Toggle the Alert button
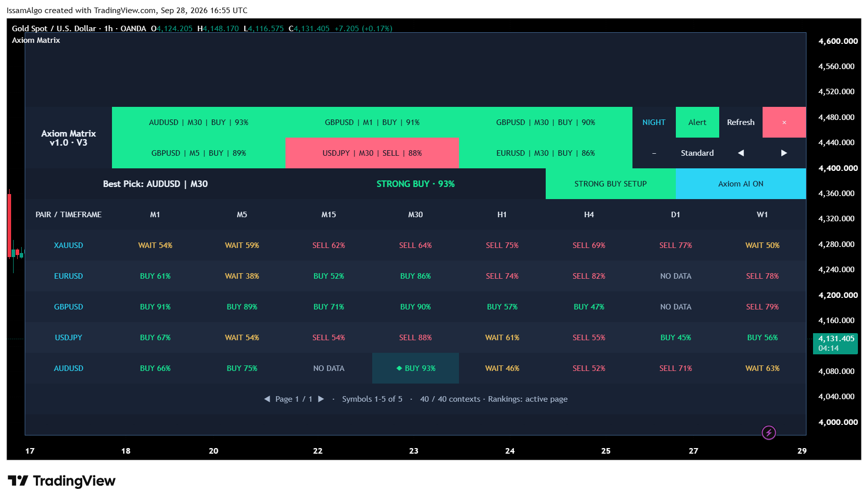Screen dimensions: 868x501 coord(698,122)
